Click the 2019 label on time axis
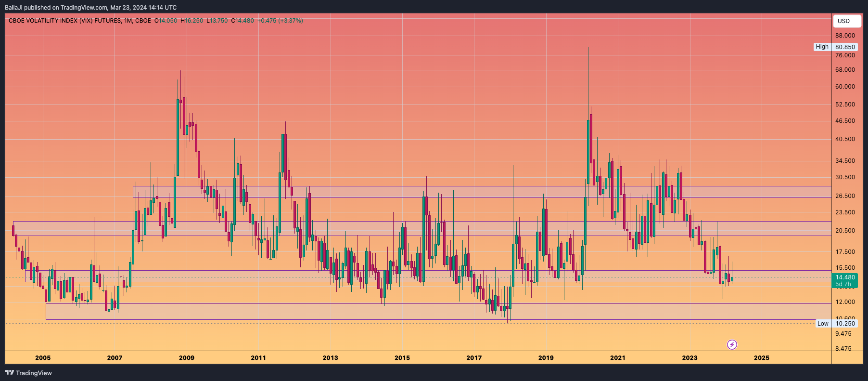 546,357
